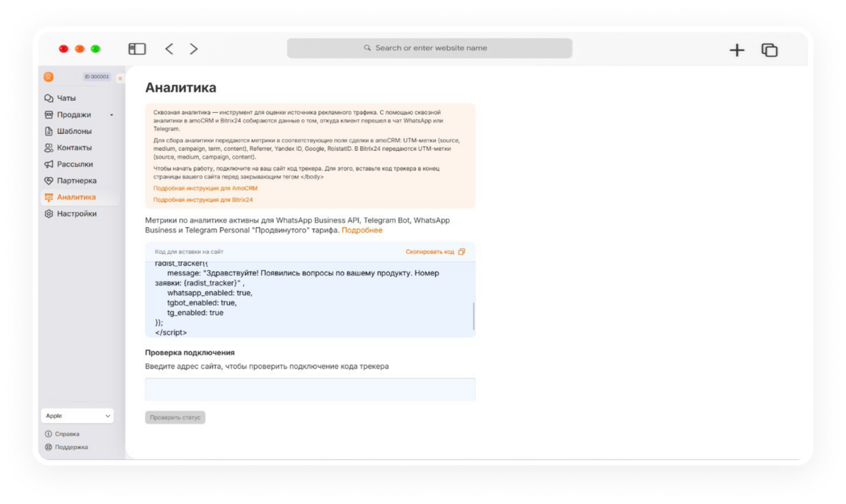
Task: Click the 'Введите адрес сайта' instruction text
Action: coord(266,367)
